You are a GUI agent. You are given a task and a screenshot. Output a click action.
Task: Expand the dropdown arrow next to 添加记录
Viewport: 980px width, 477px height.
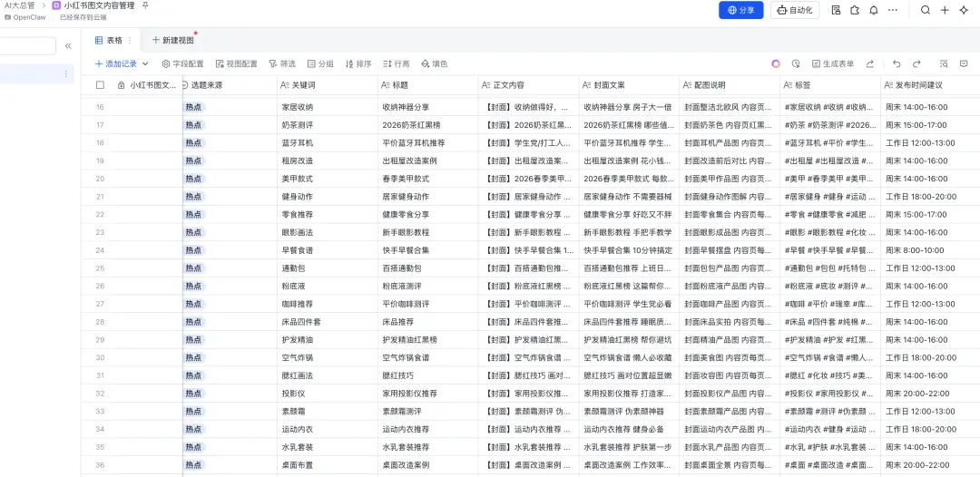coord(145,63)
